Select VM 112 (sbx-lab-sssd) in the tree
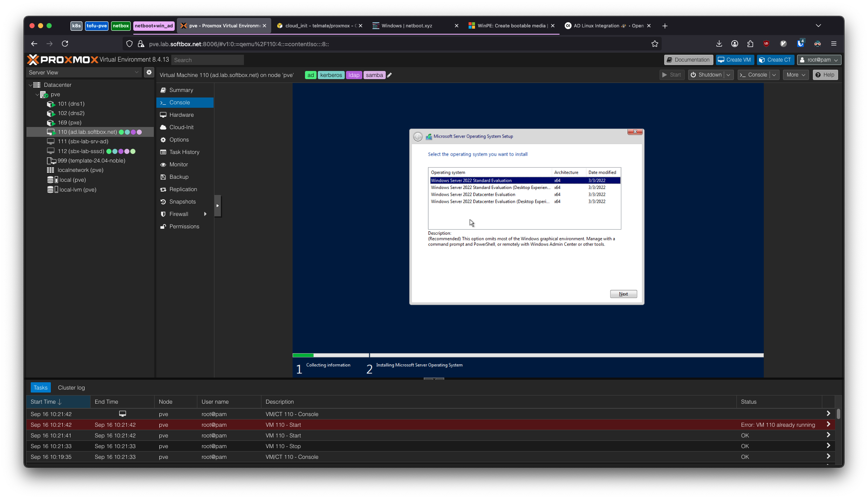The width and height of the screenshot is (868, 499). tap(82, 151)
